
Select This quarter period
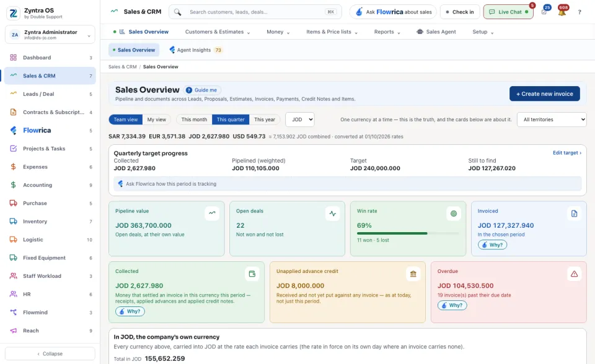pyautogui.click(x=231, y=119)
